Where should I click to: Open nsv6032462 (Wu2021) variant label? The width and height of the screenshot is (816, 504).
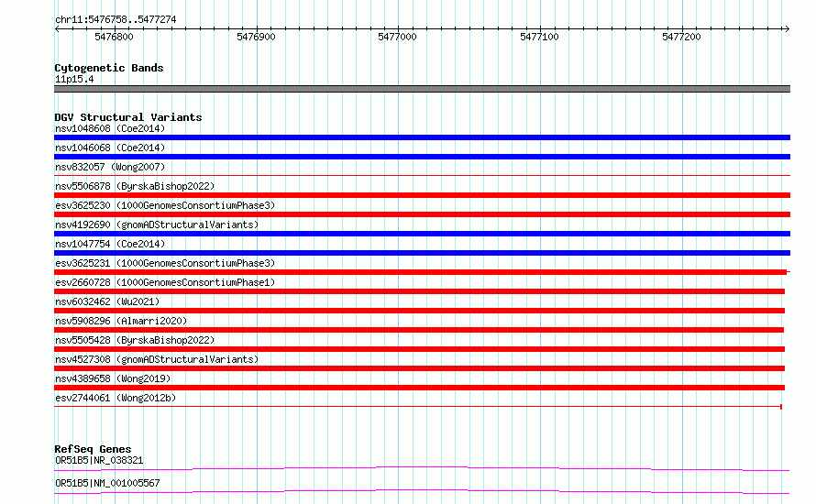pyautogui.click(x=107, y=301)
